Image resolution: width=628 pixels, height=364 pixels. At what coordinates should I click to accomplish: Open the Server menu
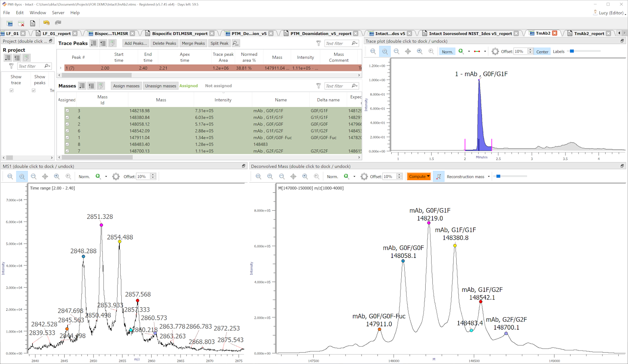click(58, 13)
